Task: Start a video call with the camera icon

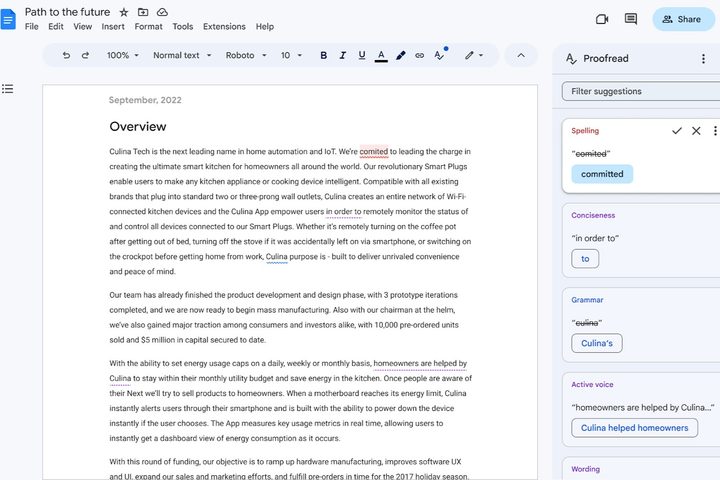Action: point(602,19)
